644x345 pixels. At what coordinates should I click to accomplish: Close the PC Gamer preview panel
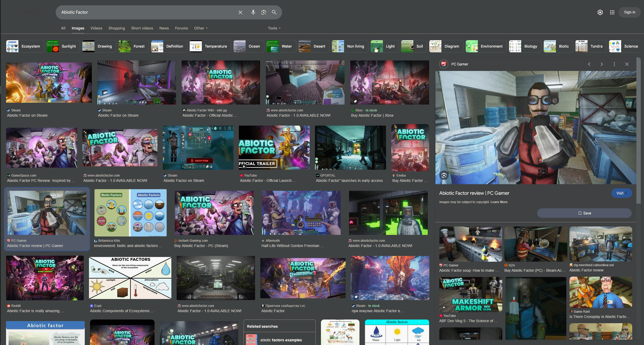[627, 64]
